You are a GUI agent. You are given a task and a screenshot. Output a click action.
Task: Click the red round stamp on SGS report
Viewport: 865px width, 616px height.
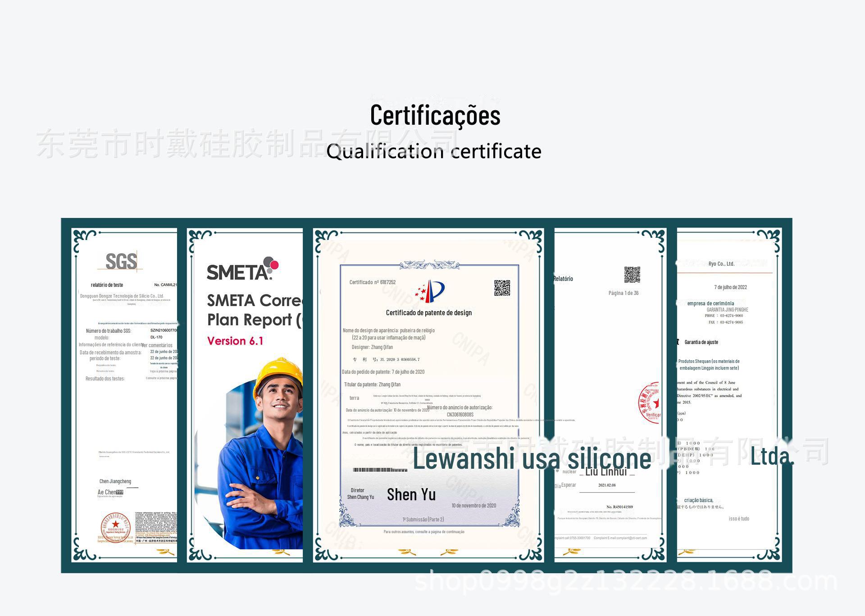click(x=116, y=527)
